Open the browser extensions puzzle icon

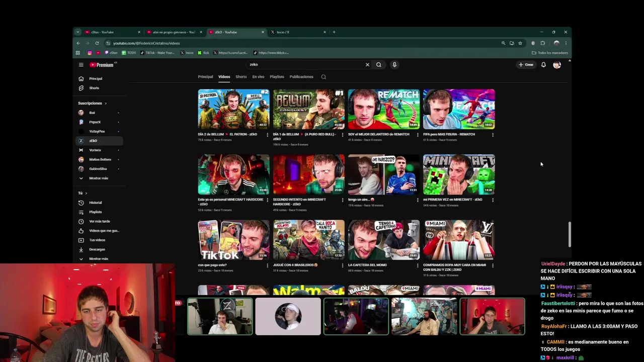542,43
